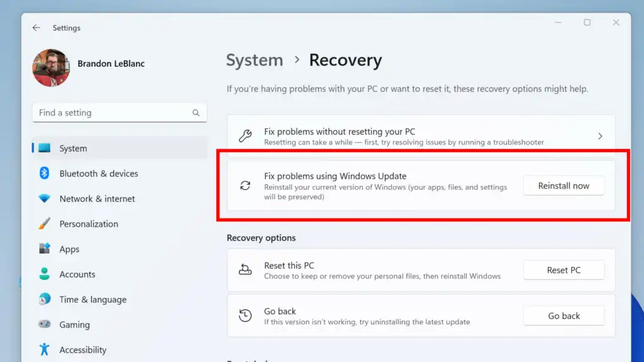Image resolution: width=644 pixels, height=362 pixels.
Task: Click the Gaming controller icon
Action: pyautogui.click(x=45, y=324)
